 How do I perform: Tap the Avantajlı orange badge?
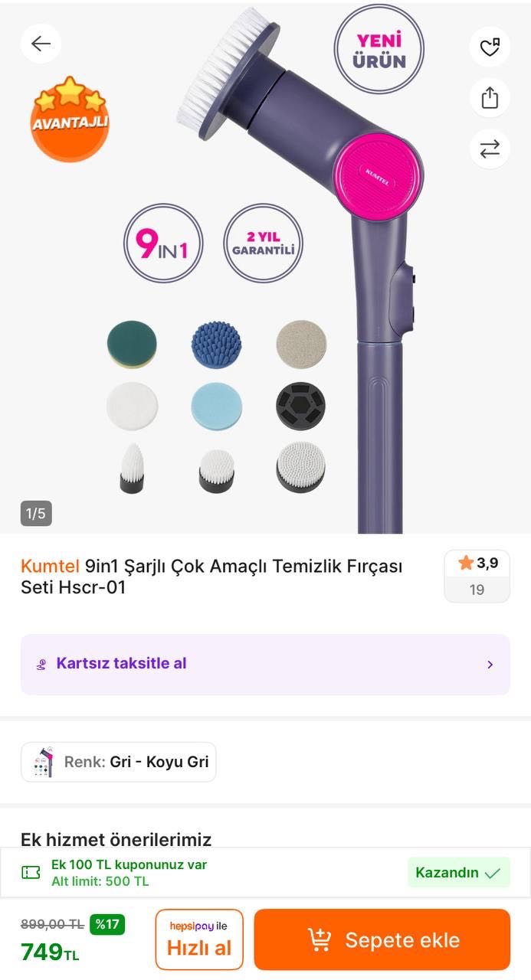tap(70, 119)
